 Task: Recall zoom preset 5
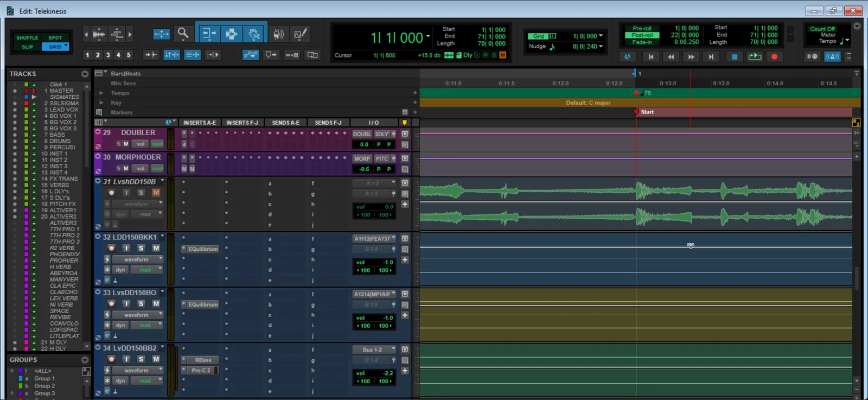pyautogui.click(x=129, y=55)
